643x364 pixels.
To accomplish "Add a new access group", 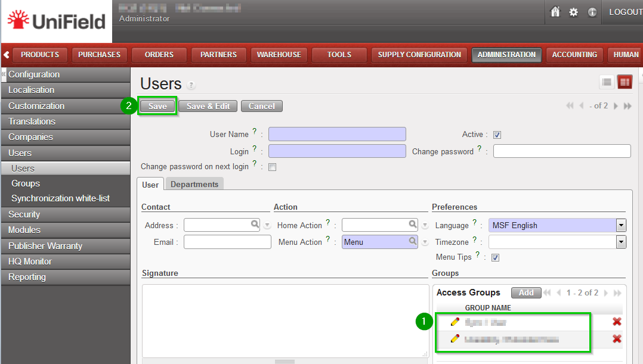I will tap(526, 293).
